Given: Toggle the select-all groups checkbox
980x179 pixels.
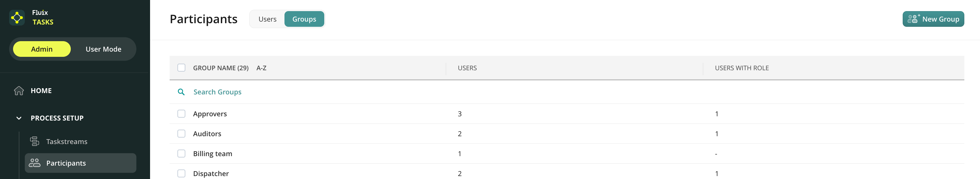Looking at the screenshot, I should pyautogui.click(x=181, y=68).
